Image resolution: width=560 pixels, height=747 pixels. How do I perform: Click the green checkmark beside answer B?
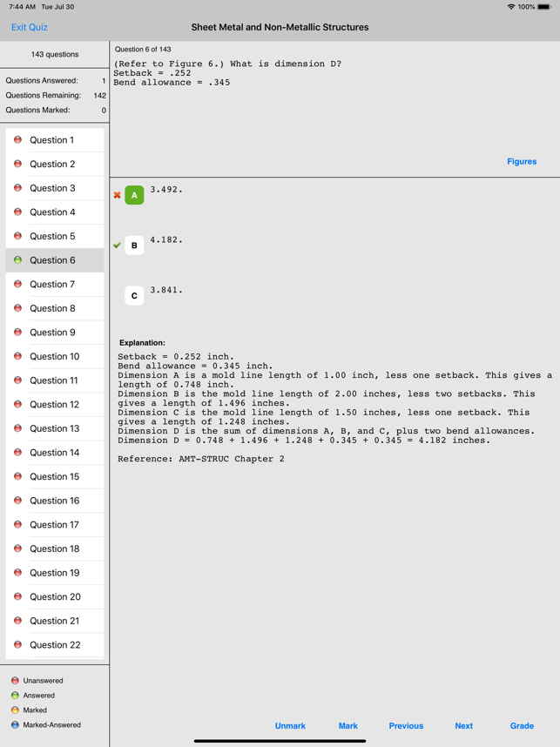[x=117, y=246]
